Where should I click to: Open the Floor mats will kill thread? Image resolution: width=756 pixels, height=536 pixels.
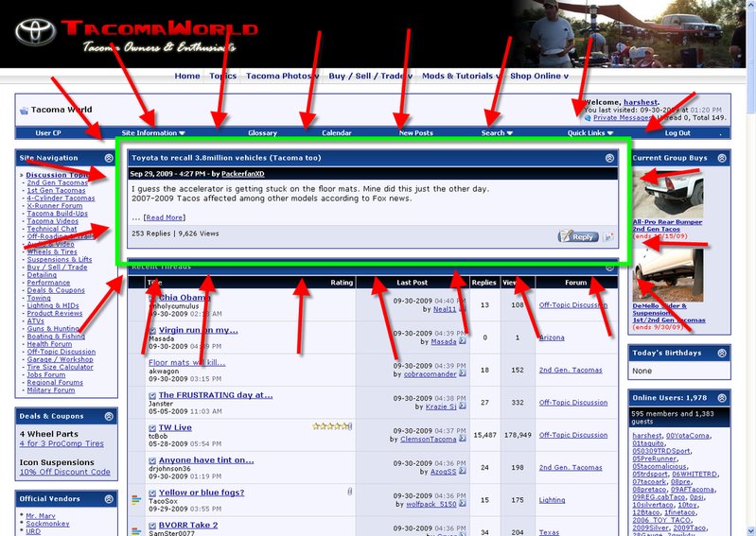coord(186,363)
